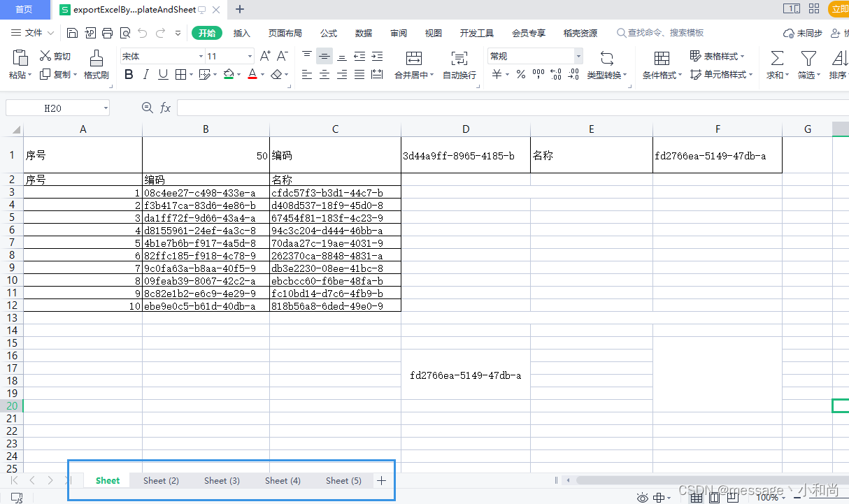Screen dimensions: 849x504
Task: Click the Save icon in quick access bar
Action: coord(72,33)
